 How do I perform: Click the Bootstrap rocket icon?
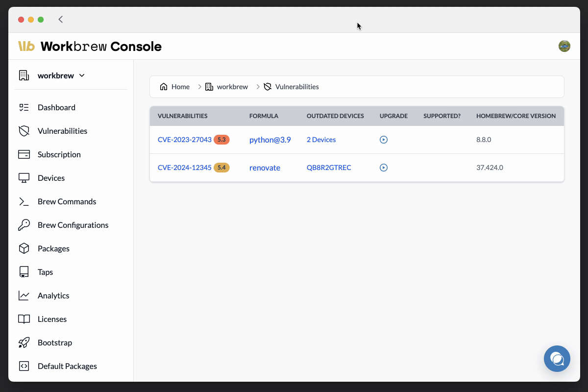[24, 343]
